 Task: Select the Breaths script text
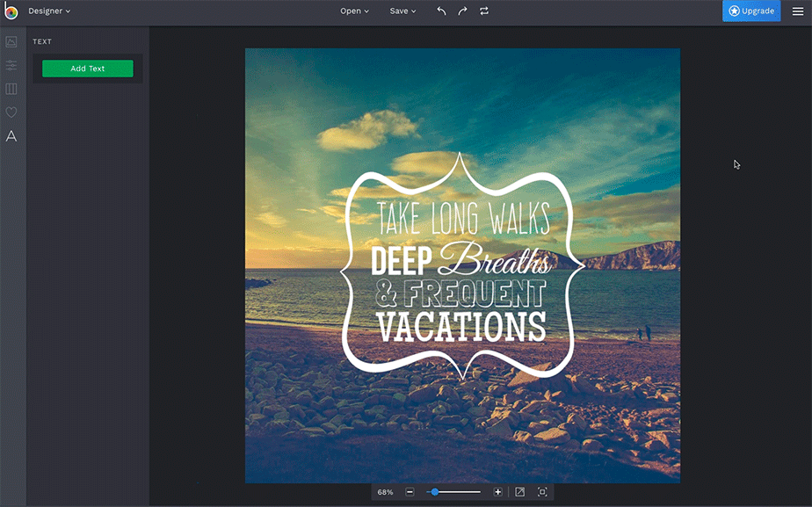[x=495, y=258]
